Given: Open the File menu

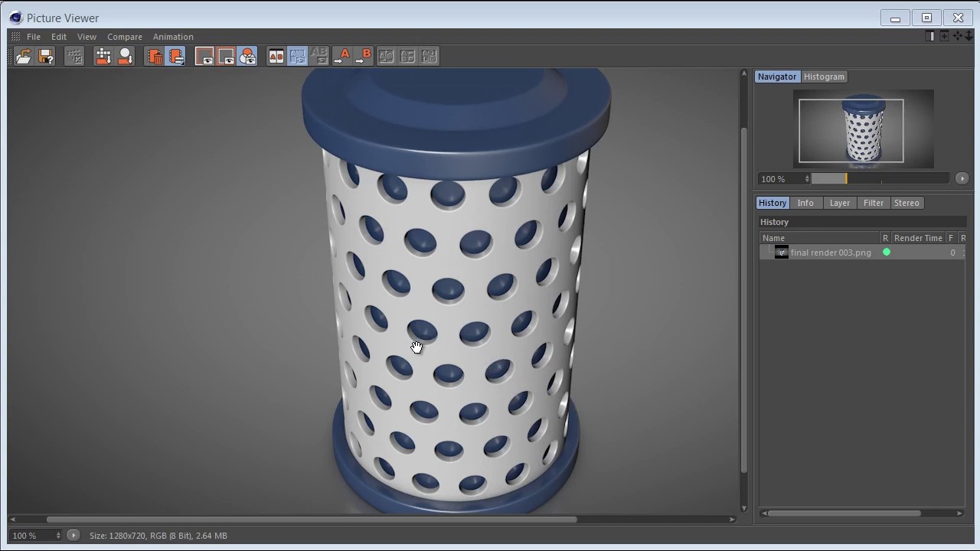Looking at the screenshot, I should [34, 37].
